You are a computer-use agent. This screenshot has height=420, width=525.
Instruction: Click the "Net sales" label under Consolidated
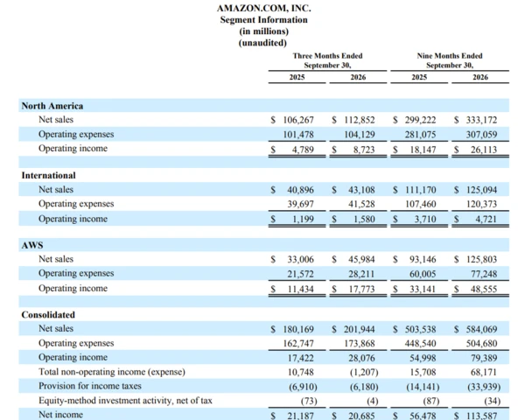tap(56, 329)
